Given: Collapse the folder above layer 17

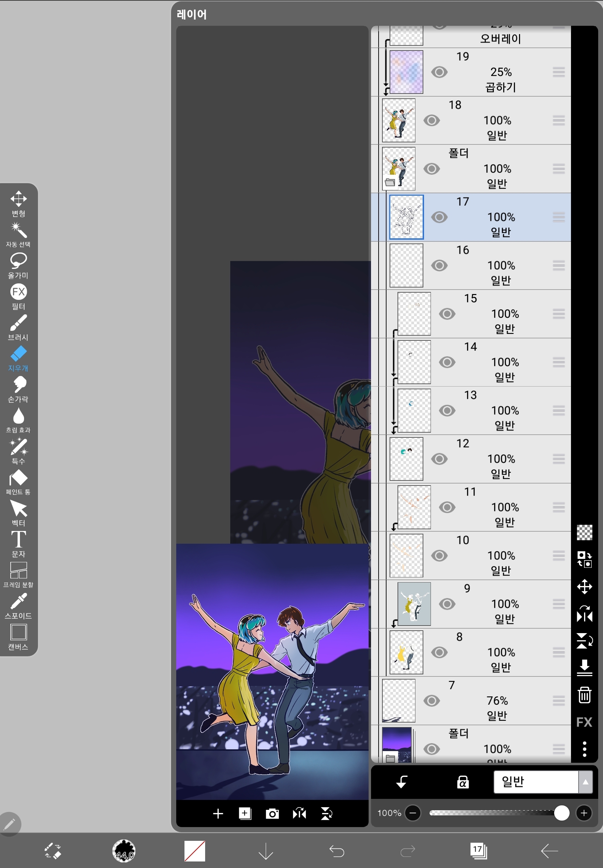Looking at the screenshot, I should pos(390,183).
